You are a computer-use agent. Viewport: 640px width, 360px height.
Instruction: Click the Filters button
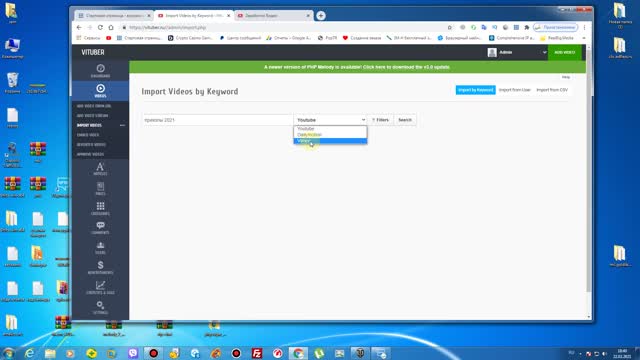pyautogui.click(x=380, y=120)
